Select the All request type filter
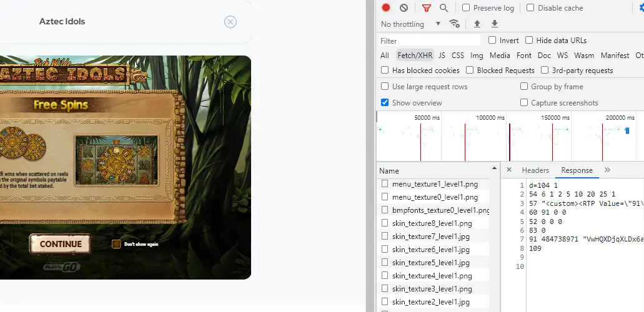 coord(384,56)
